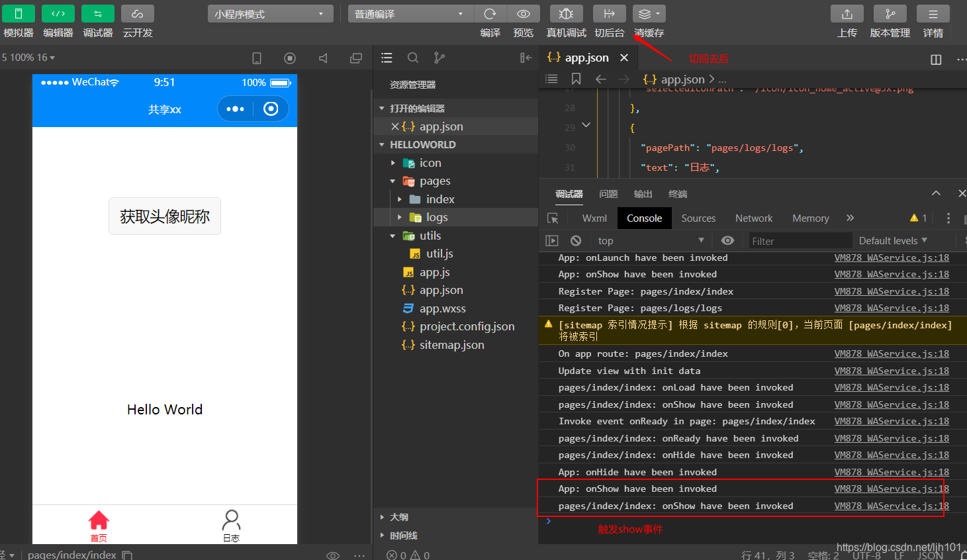The width and height of the screenshot is (967, 560).
Task: Toggle the simulator (模拟器) panel button
Action: [19, 14]
